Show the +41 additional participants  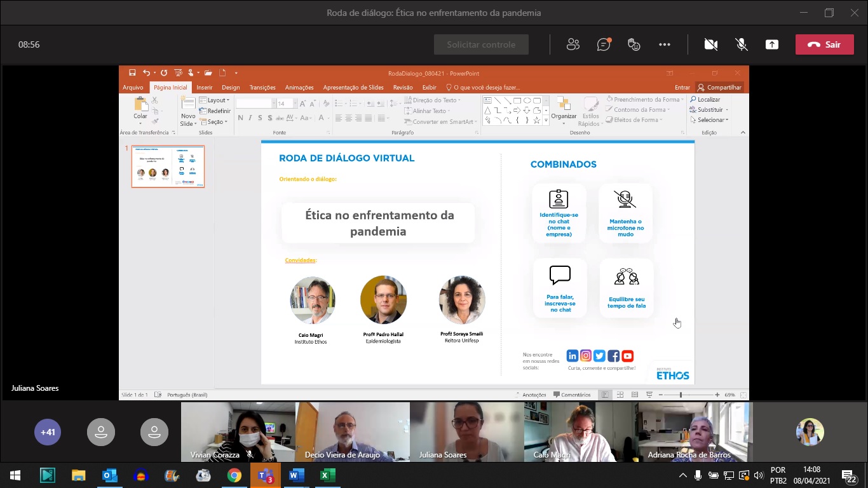pyautogui.click(x=48, y=432)
